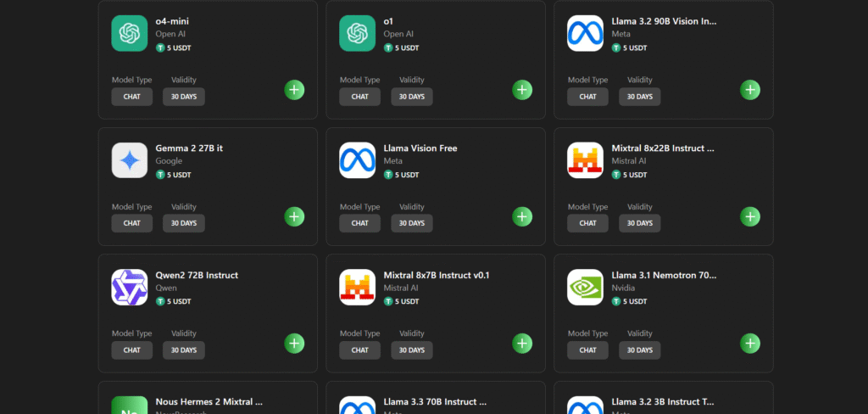The height and width of the screenshot is (414, 868).
Task: Click 30 DAYS tag on Gemma 2 27B it
Action: tap(184, 223)
